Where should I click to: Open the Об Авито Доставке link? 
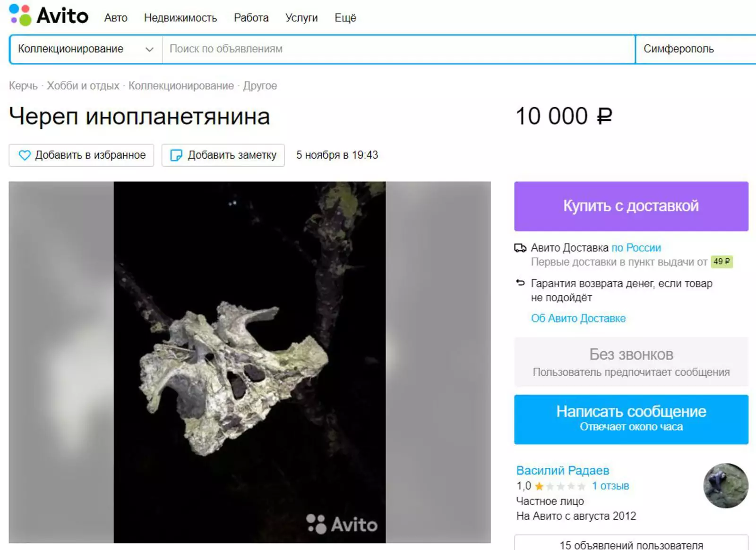click(x=578, y=318)
